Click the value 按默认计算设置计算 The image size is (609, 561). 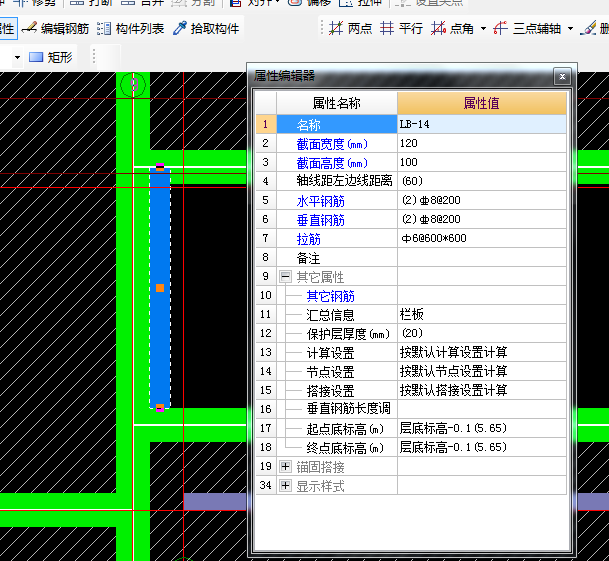click(x=482, y=352)
